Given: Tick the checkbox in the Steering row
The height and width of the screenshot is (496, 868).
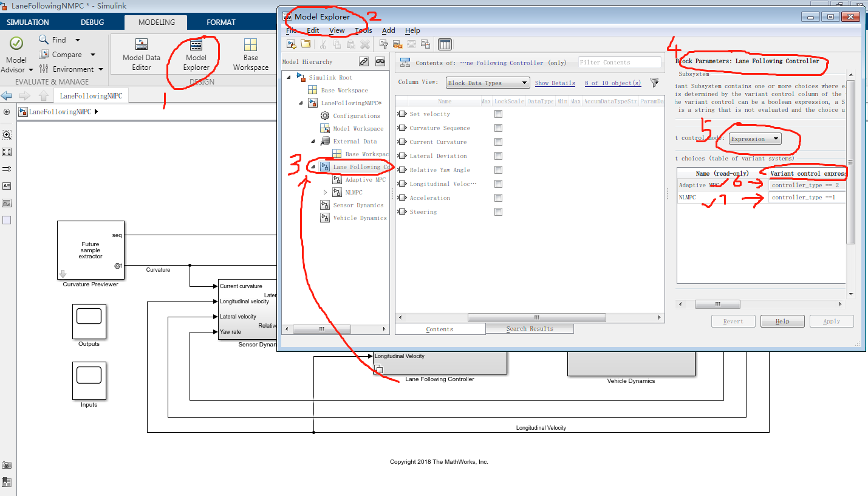Looking at the screenshot, I should [x=498, y=212].
